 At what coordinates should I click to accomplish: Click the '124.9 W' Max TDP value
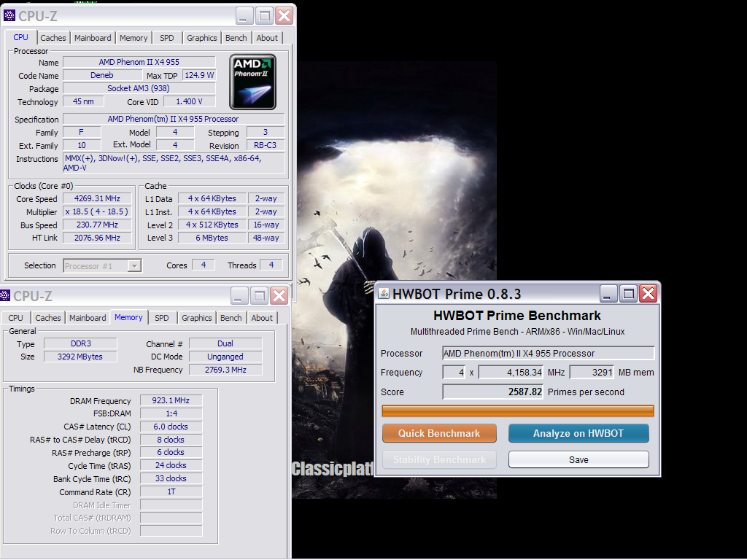(x=199, y=75)
